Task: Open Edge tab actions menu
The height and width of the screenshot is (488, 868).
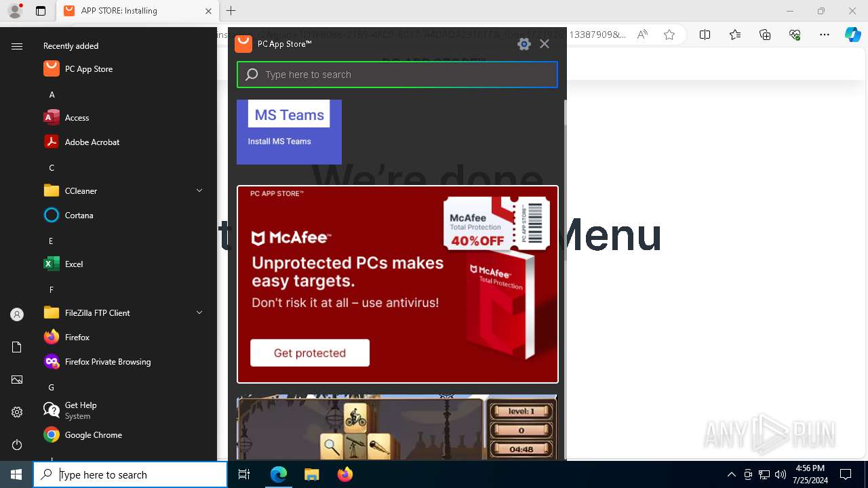Action: click(41, 11)
